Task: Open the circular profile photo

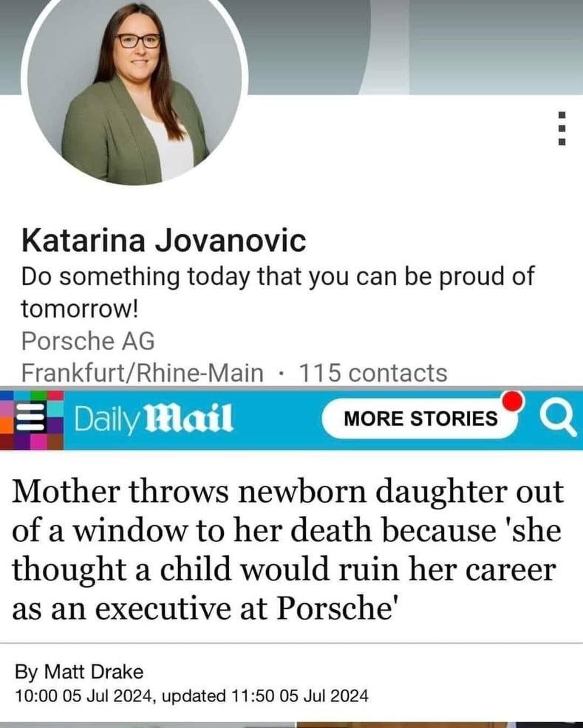Action: click(134, 88)
